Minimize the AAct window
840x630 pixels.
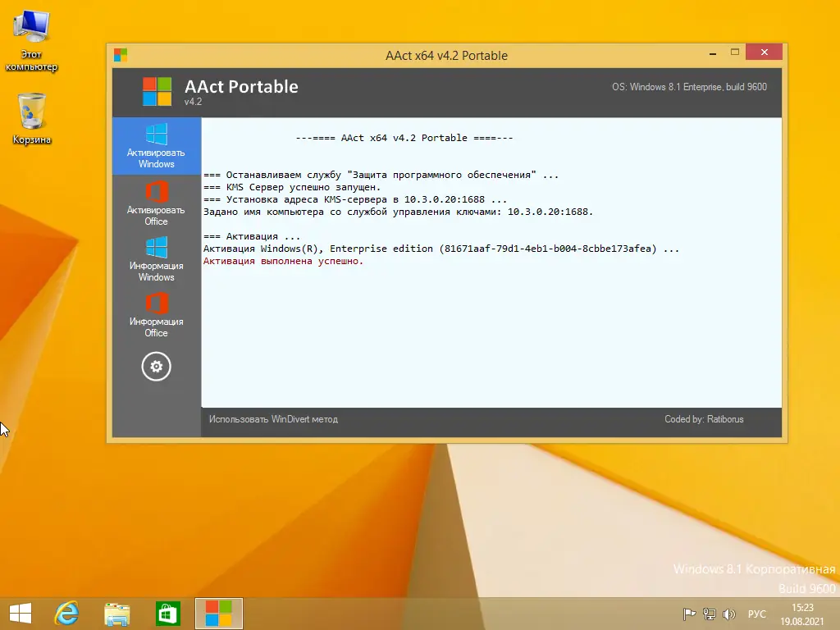pyautogui.click(x=713, y=52)
